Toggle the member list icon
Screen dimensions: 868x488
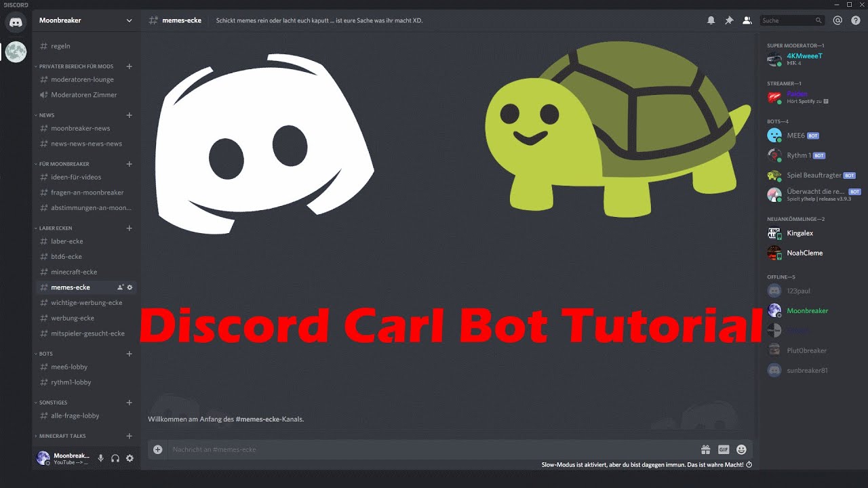tap(747, 20)
